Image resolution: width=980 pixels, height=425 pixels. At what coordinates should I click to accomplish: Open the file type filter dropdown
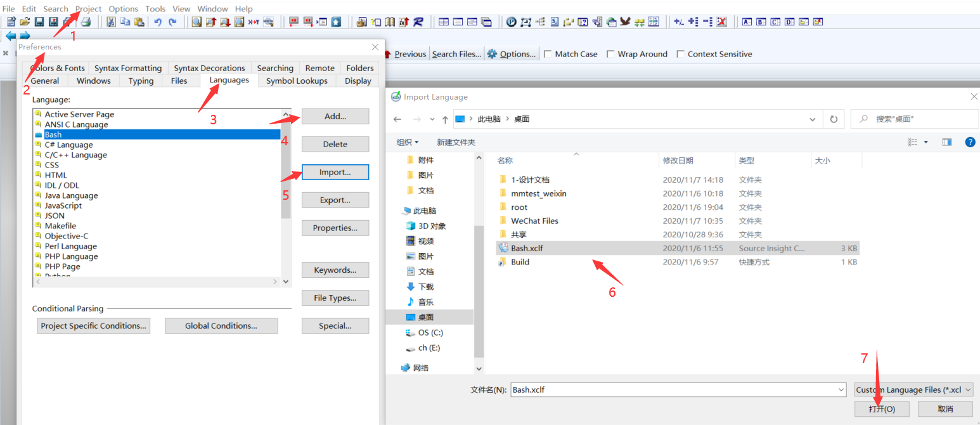pyautogui.click(x=967, y=389)
